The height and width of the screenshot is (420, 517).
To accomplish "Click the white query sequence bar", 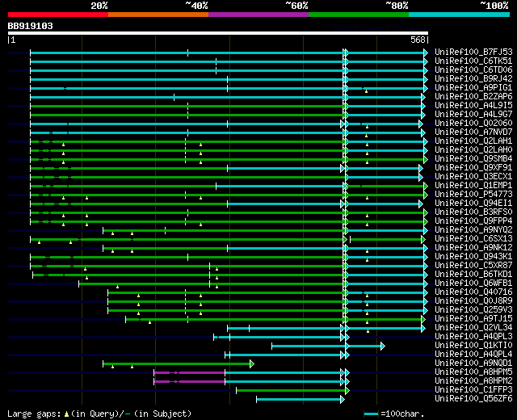I will click(218, 33).
